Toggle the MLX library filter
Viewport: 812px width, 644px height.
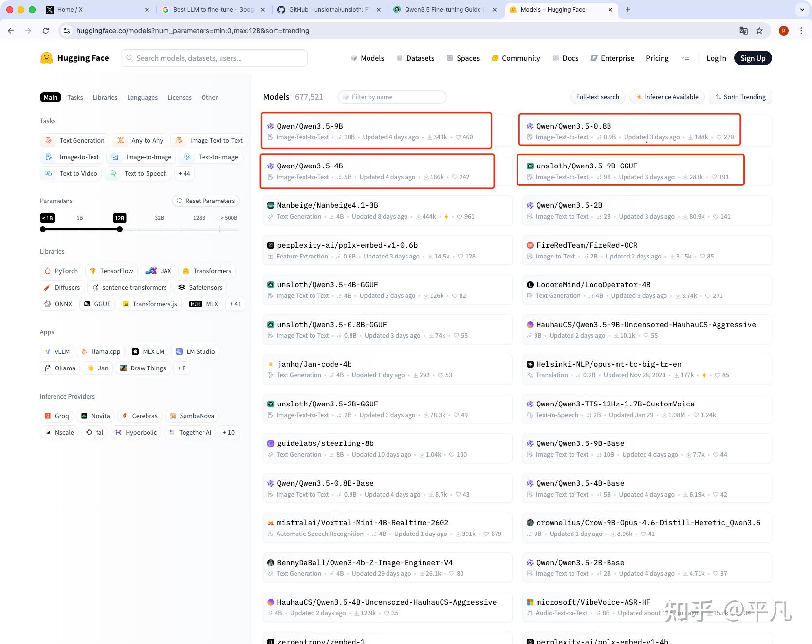(x=204, y=304)
